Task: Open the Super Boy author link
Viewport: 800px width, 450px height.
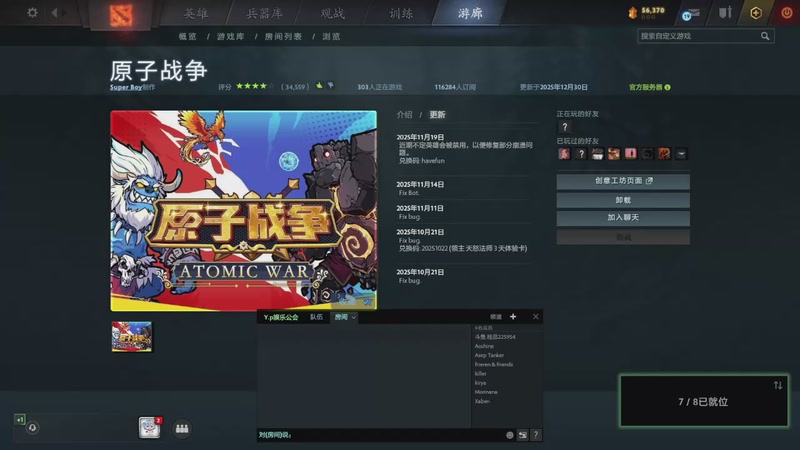Action: (126, 87)
